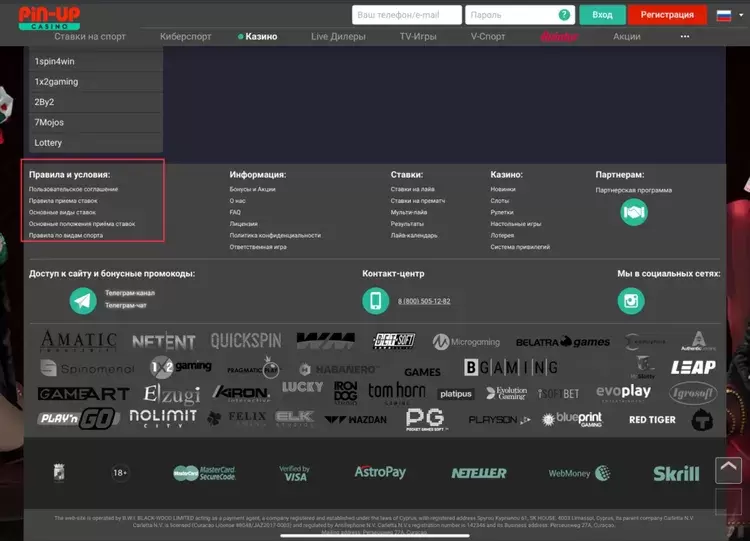Click the Microgaming provider logo
This screenshot has height=541, width=750.
(466, 342)
